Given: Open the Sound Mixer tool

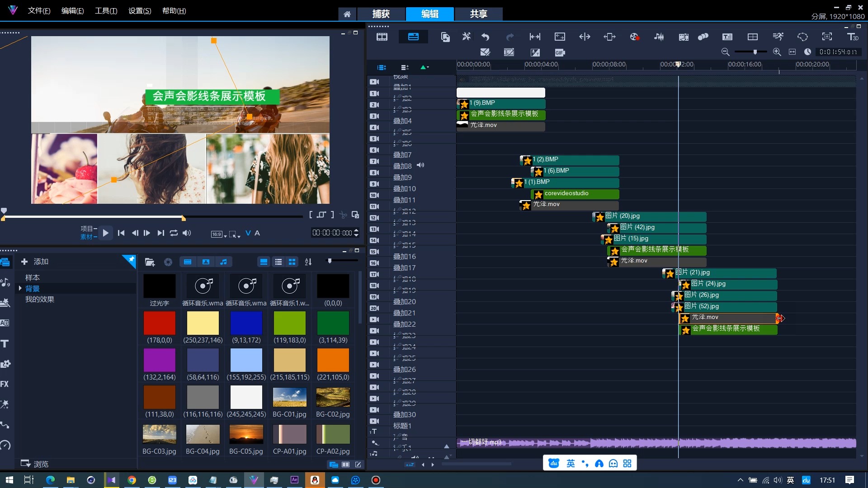Looking at the screenshot, I should [x=659, y=37].
